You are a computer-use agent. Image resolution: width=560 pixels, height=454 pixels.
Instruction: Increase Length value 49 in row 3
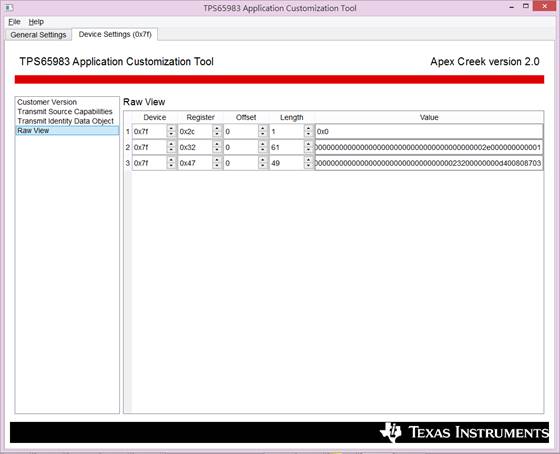click(309, 159)
